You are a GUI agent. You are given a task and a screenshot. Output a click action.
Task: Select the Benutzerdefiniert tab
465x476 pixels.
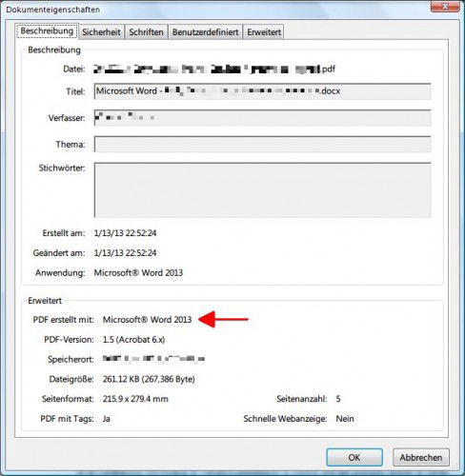(x=205, y=32)
